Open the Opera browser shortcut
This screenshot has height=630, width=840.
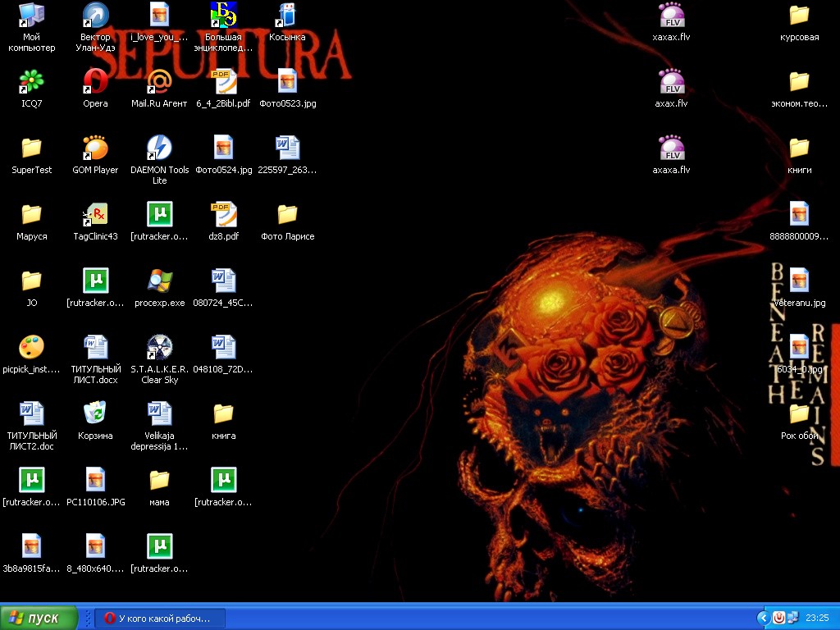95,81
